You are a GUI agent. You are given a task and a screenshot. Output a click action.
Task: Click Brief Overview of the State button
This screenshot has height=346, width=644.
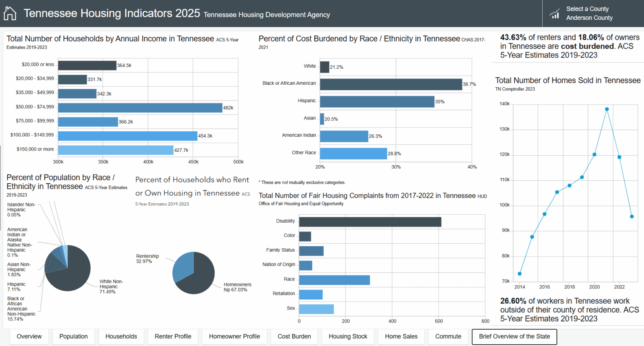(514, 336)
